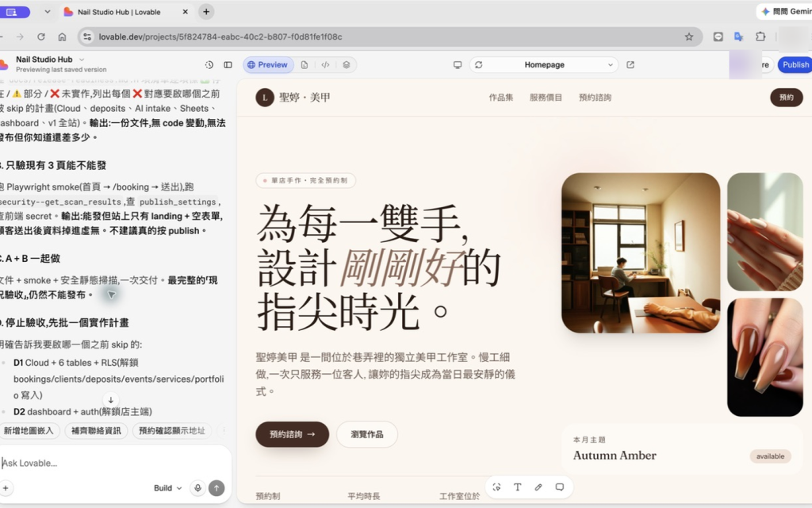Expand the tab search dropdown chevron
This screenshot has height=508, width=812.
(x=47, y=11)
